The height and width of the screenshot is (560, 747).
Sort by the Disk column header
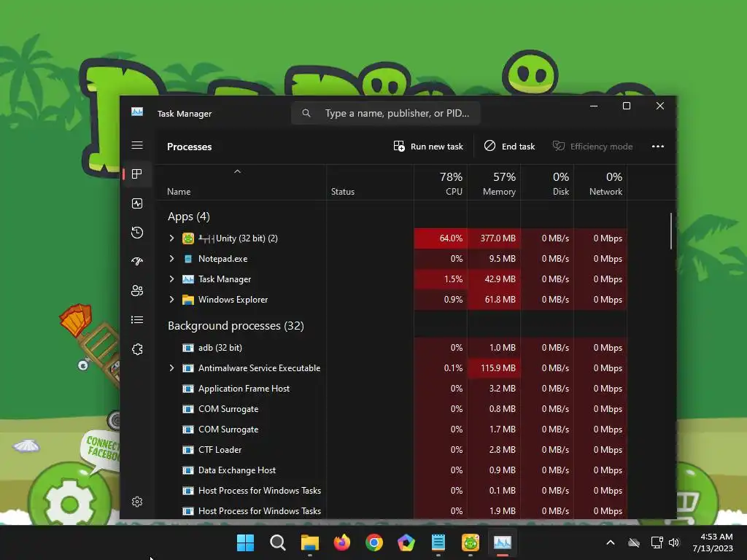(547, 183)
